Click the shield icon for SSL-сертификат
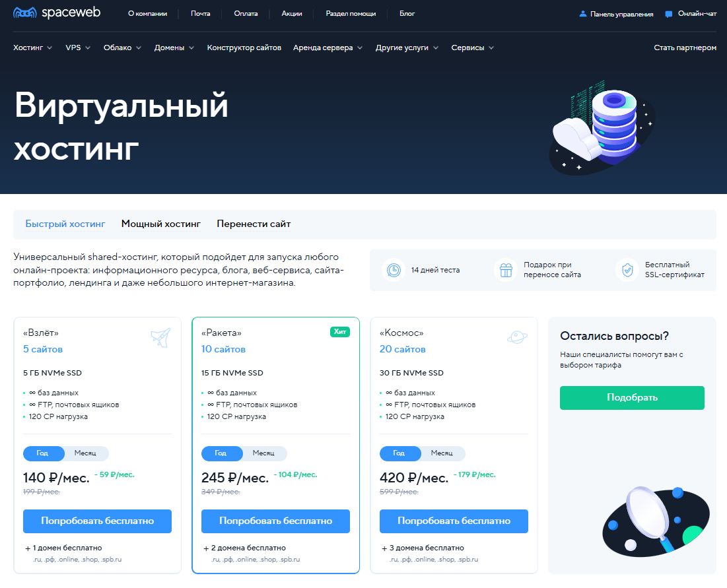Viewport: 727px width, 588px height. [x=627, y=270]
